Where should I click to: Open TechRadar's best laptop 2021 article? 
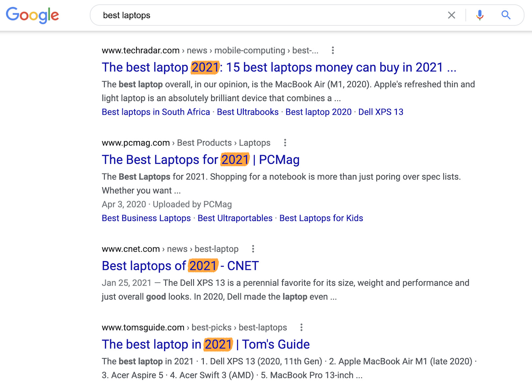279,67
